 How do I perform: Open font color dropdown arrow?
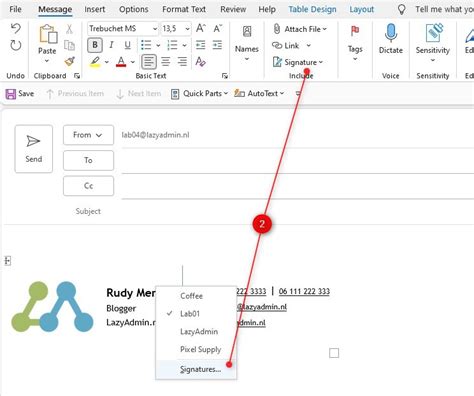(133, 62)
